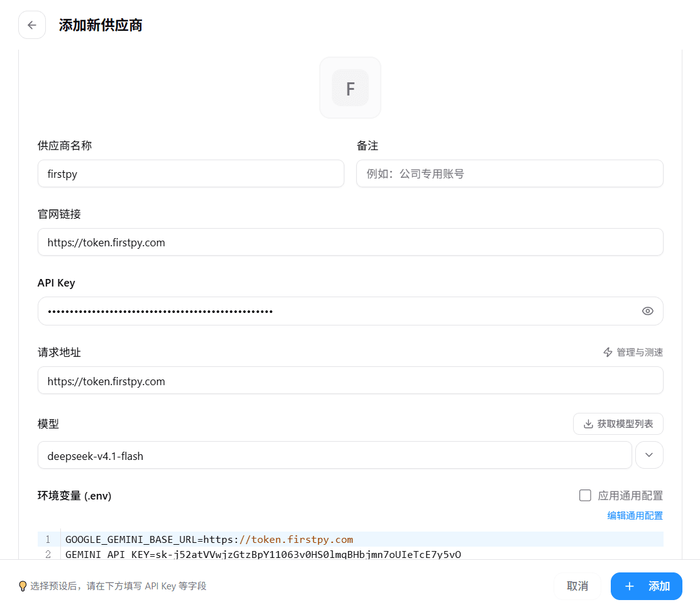
Task: Focus the masked API Key field
Action: 351,311
